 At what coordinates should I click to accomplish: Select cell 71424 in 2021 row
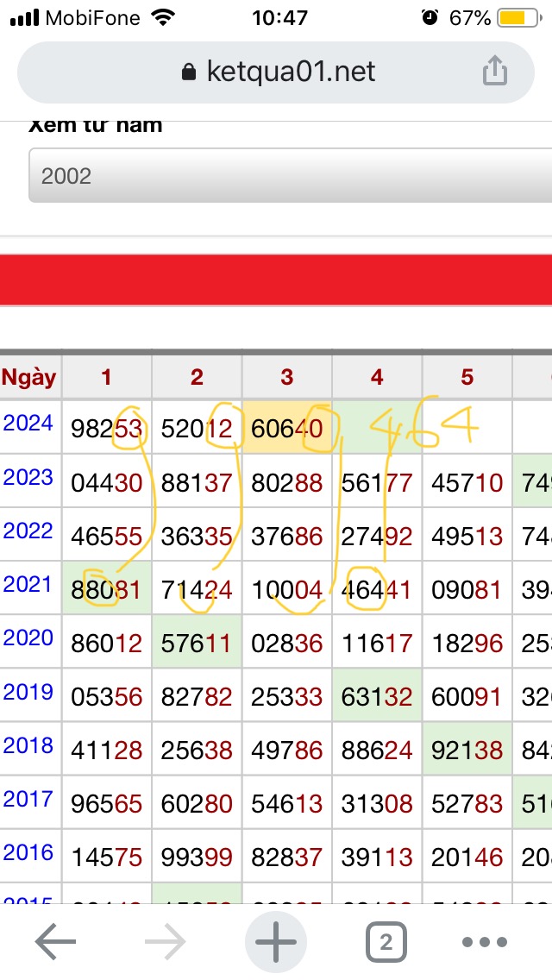(x=197, y=590)
